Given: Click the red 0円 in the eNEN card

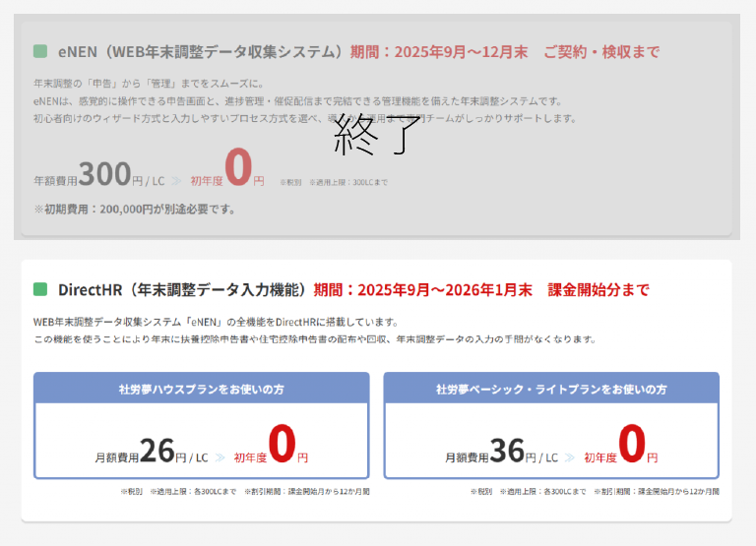Looking at the screenshot, I should [x=243, y=168].
